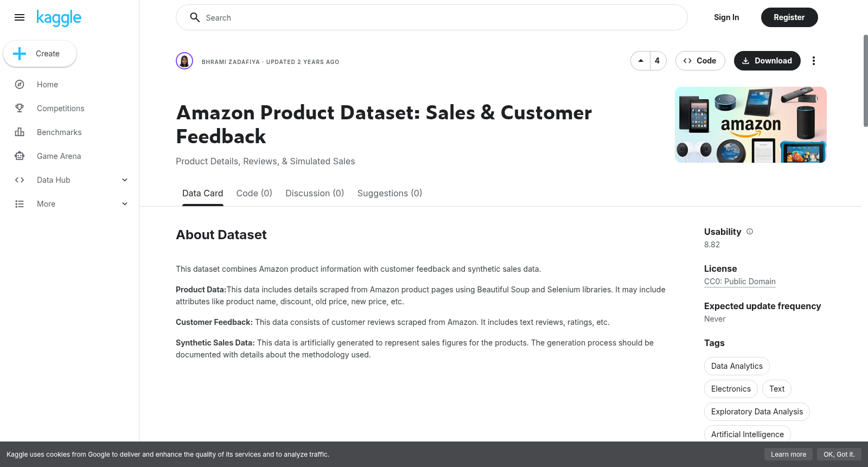Dismiss cookies with OK, Got it.
The image size is (868, 467).
coord(839,455)
